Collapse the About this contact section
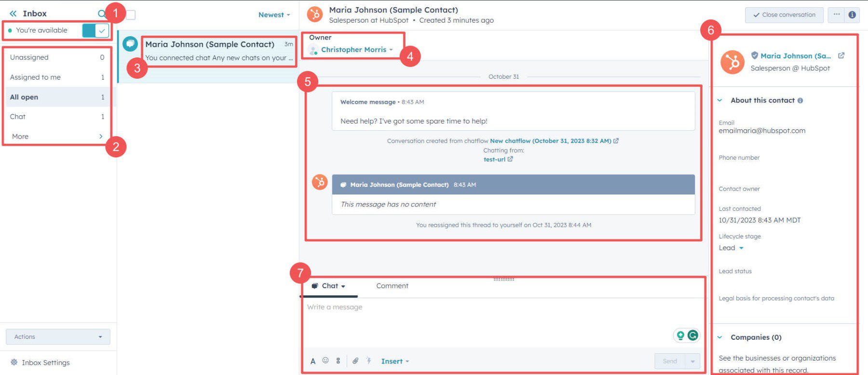 point(719,100)
